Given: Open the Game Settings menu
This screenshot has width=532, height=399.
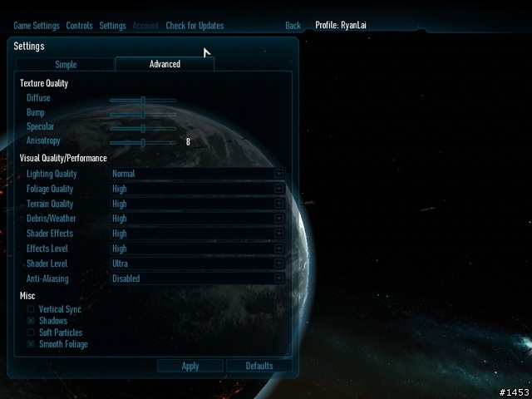Looking at the screenshot, I should (x=37, y=26).
